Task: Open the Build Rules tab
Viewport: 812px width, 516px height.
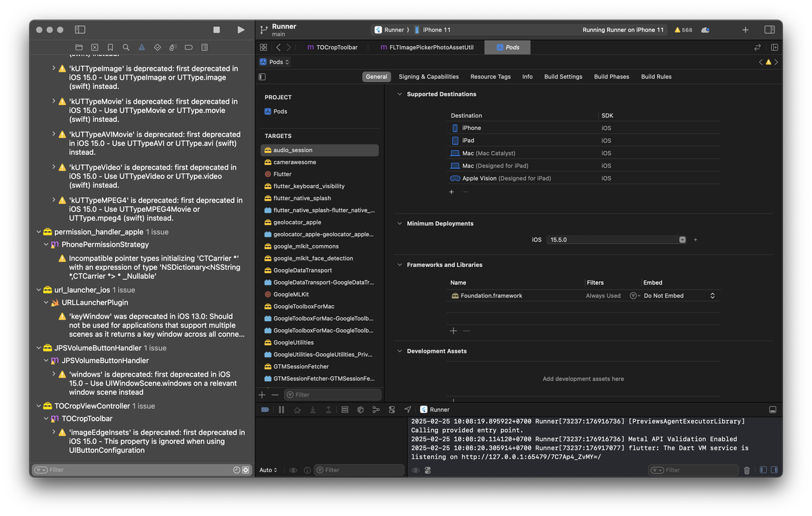Action: click(656, 77)
